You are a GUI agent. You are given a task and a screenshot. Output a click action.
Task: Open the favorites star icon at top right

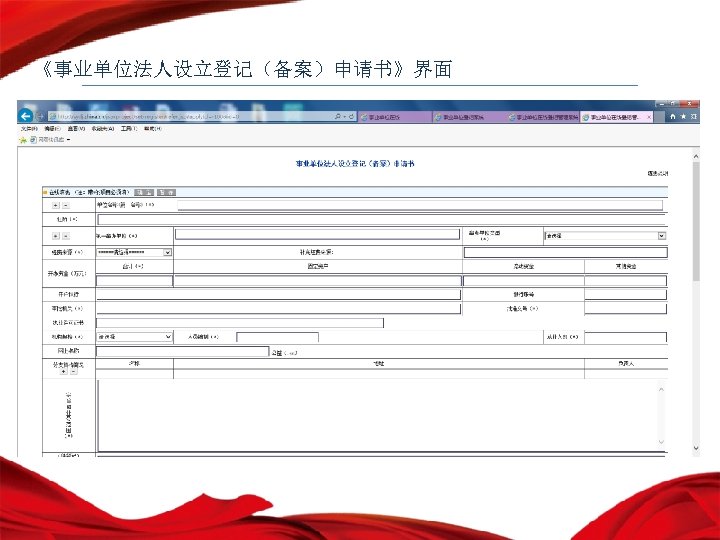point(683,117)
